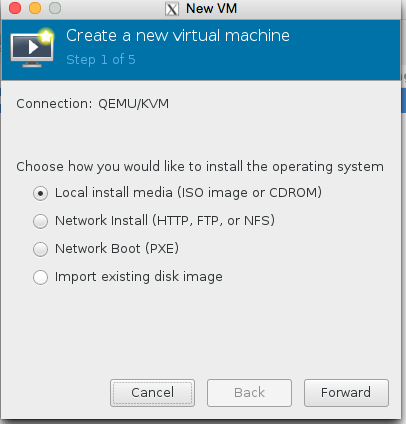Close the New VM window with red button

pos(15,8)
